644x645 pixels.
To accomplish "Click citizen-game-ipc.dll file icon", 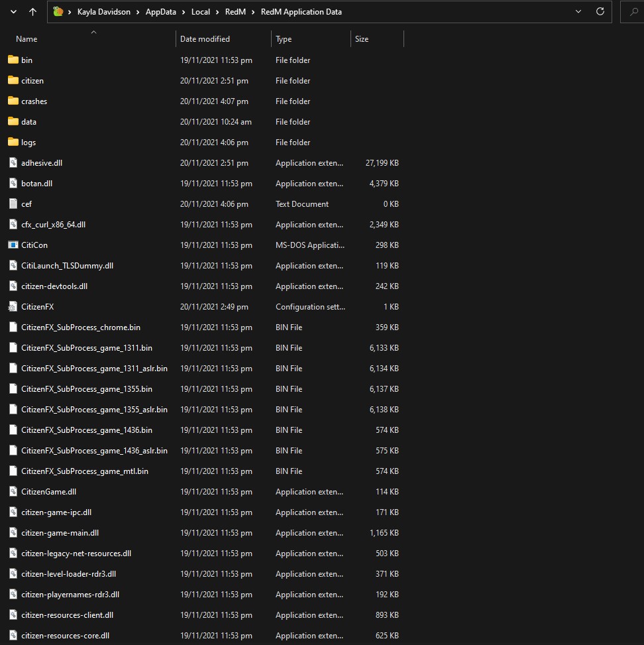I will tap(13, 512).
